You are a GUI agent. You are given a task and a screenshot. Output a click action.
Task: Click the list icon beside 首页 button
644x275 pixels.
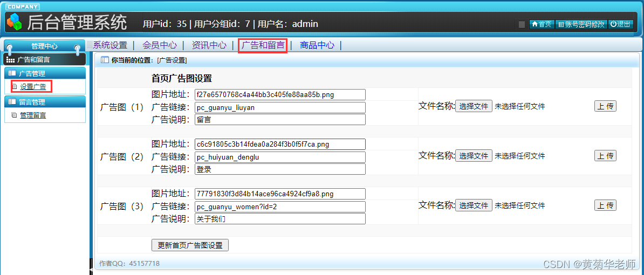[522, 24]
